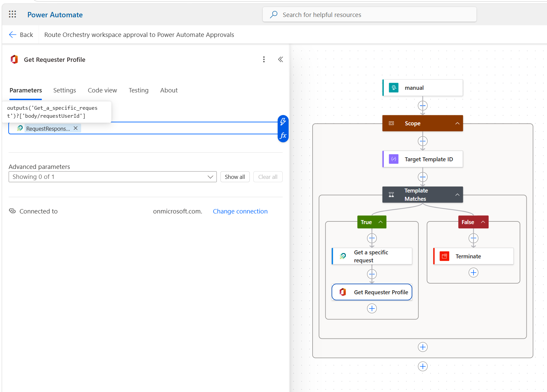Remove the RequestRespons token
547x392 pixels.
pyautogui.click(x=75, y=128)
